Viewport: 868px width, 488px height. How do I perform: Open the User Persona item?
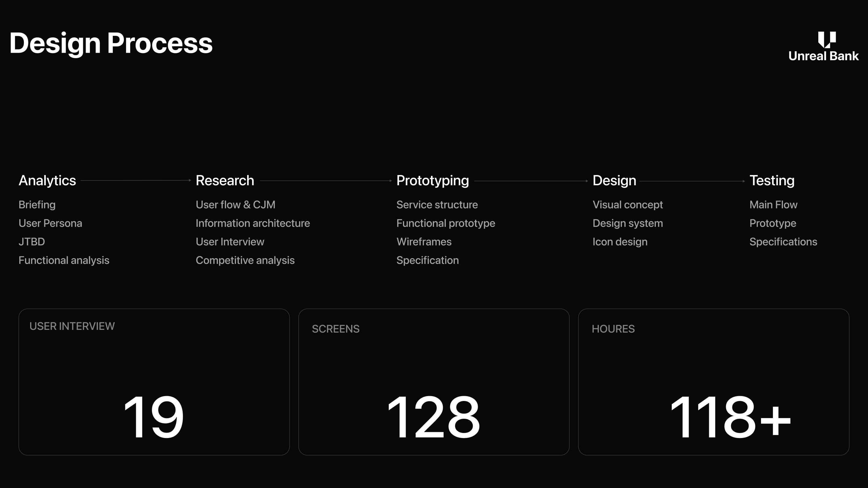(50, 223)
